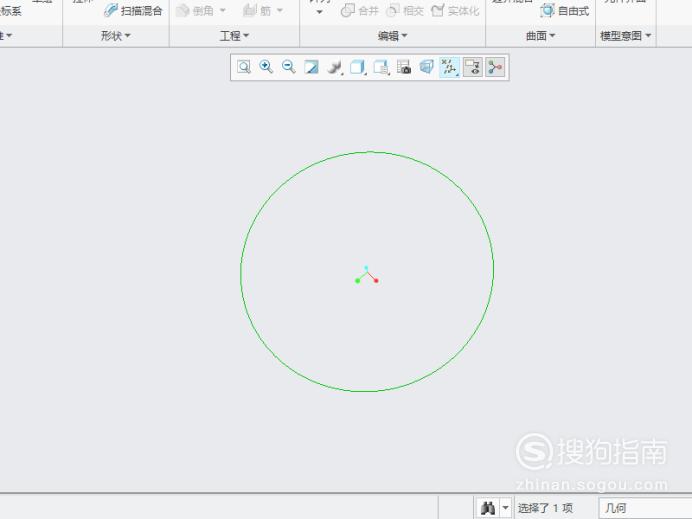Open the dropdown arrow beside 倒角
The image size is (692, 519).
[222, 10]
